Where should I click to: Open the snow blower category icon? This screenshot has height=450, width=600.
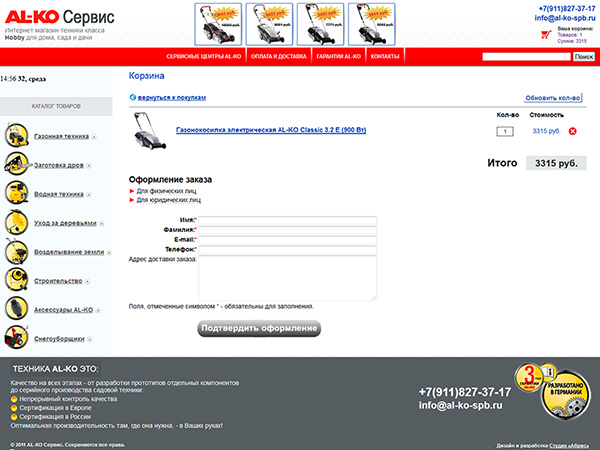pos(16,337)
